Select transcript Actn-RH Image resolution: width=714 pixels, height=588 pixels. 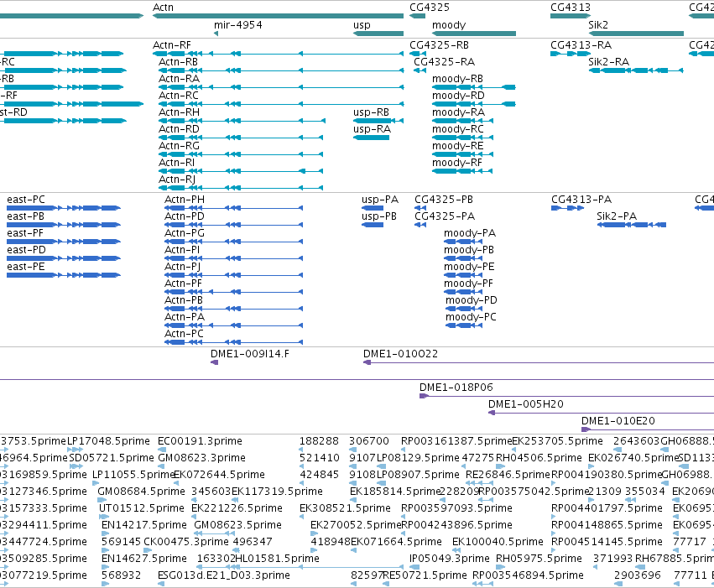tap(179, 112)
